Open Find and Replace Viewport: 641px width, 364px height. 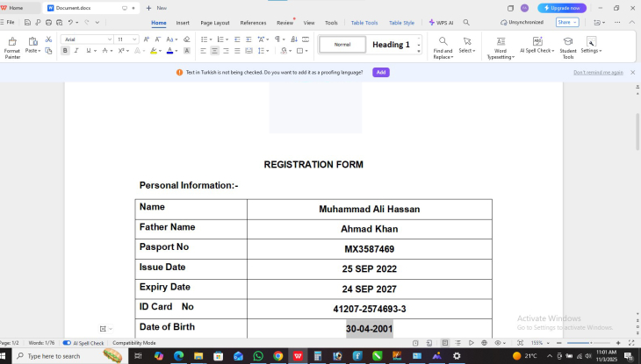coord(443,46)
